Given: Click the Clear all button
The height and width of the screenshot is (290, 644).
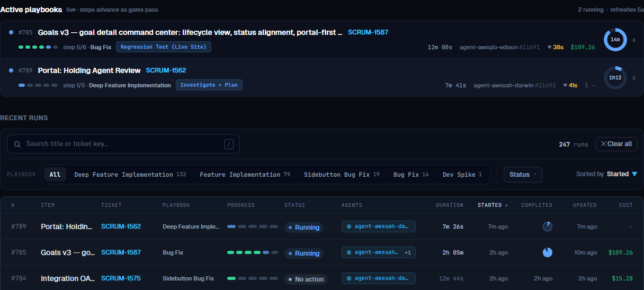Looking at the screenshot, I should (616, 144).
